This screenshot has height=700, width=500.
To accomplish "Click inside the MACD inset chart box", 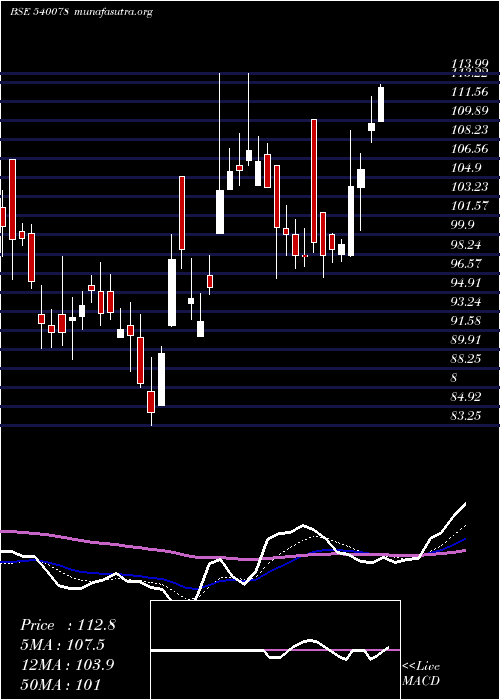I will pyautogui.click(x=275, y=650).
